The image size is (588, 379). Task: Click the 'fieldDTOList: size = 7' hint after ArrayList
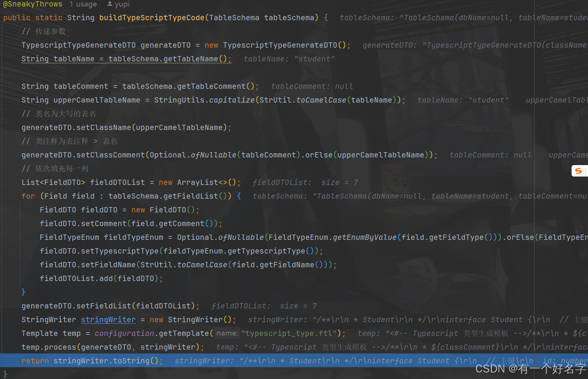point(305,182)
